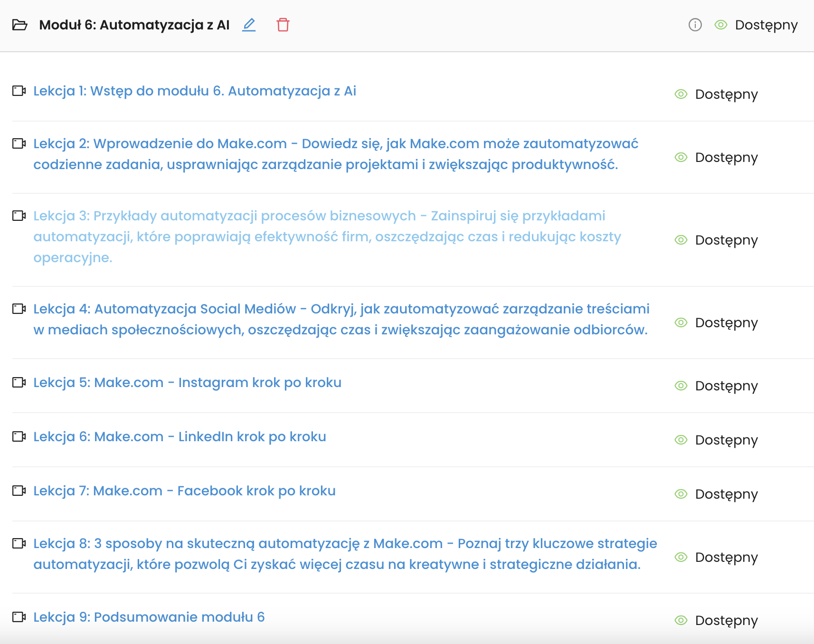
Task: Toggle the eye icon for Lekcja 6
Action: click(x=681, y=440)
